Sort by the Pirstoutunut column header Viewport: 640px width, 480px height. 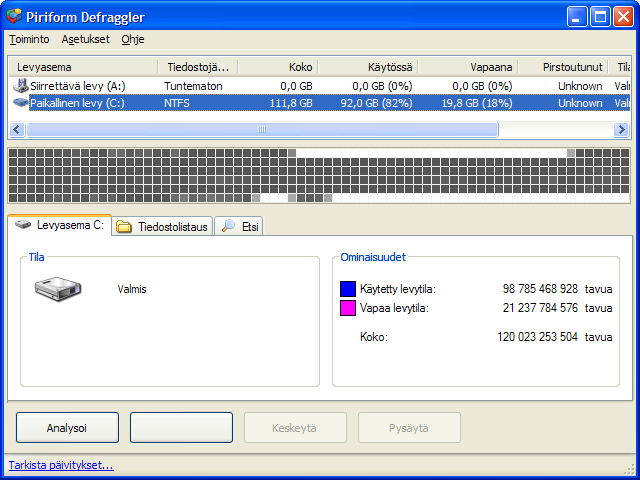click(x=563, y=67)
